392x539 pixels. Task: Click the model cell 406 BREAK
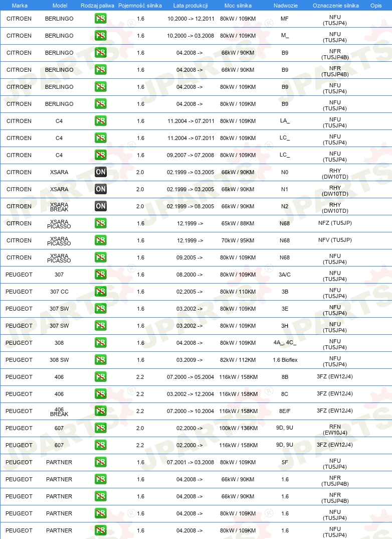59,412
